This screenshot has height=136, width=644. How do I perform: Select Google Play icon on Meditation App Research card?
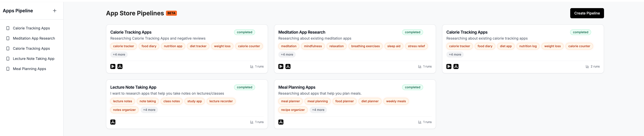pyautogui.click(x=281, y=66)
